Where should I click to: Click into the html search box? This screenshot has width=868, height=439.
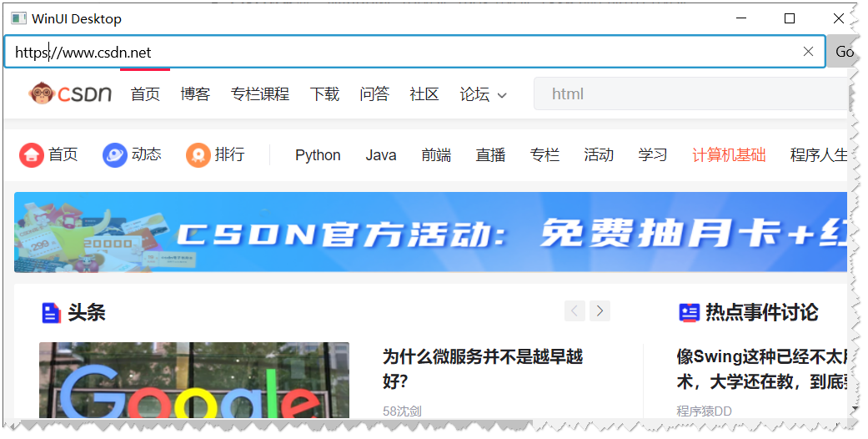691,93
